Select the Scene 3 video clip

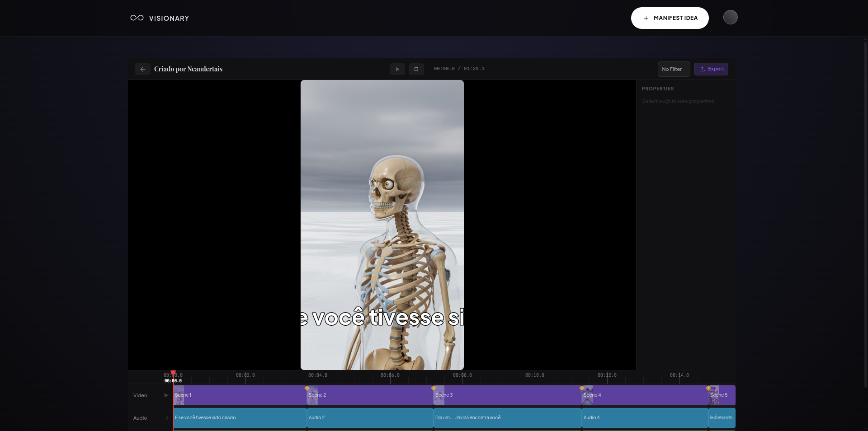pos(506,395)
